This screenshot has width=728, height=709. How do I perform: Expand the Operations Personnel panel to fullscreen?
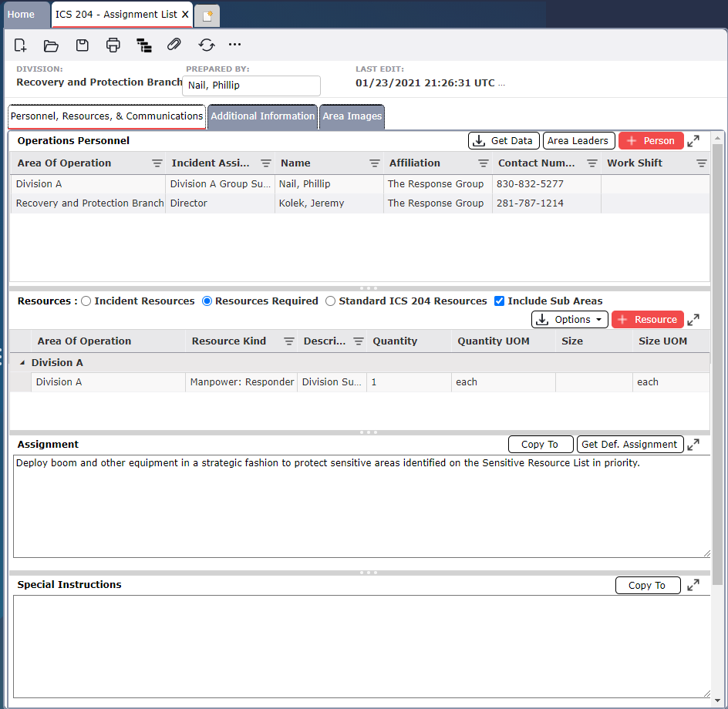coord(693,141)
